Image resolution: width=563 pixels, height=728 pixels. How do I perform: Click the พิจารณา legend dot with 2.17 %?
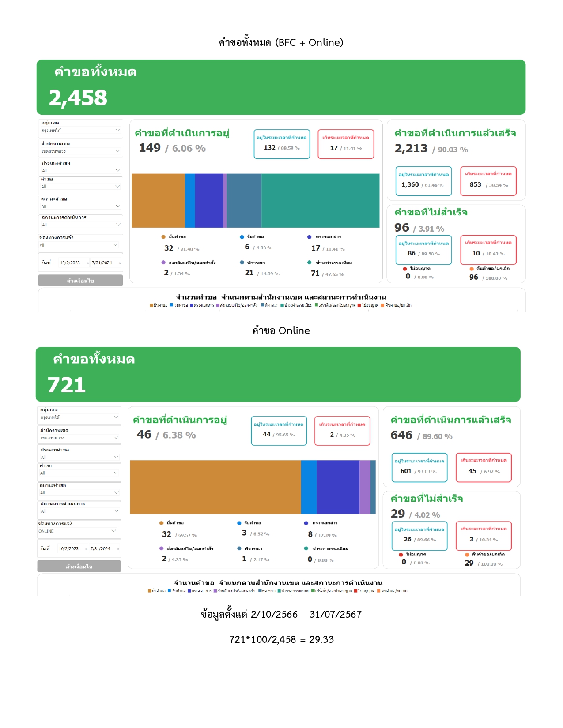pos(239,548)
